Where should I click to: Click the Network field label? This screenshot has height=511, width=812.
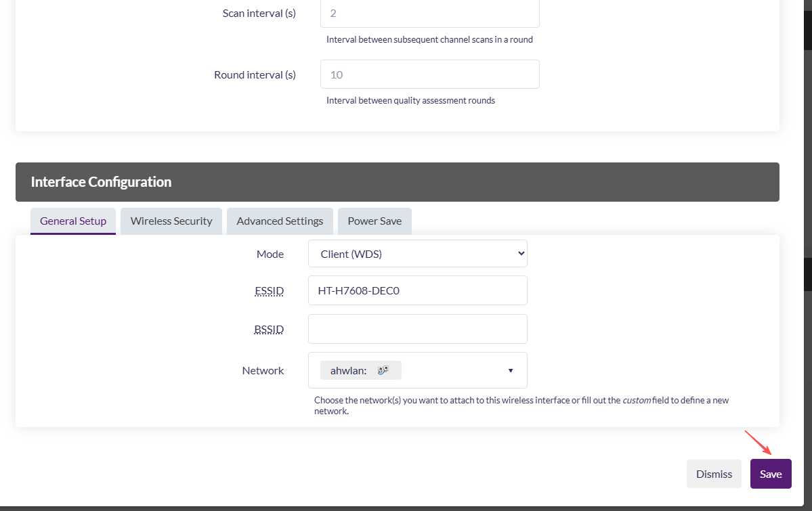[263, 370]
